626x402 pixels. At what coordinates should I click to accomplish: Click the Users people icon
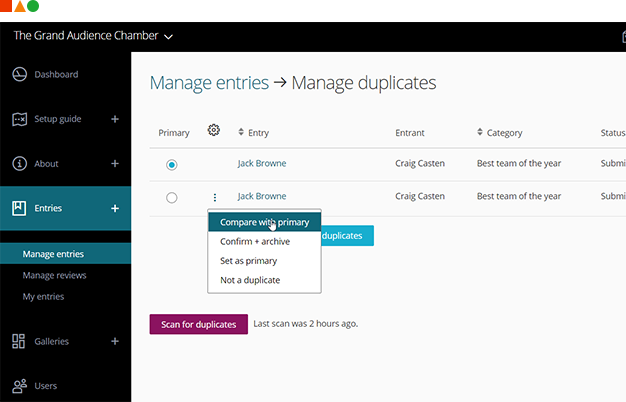[x=18, y=385]
